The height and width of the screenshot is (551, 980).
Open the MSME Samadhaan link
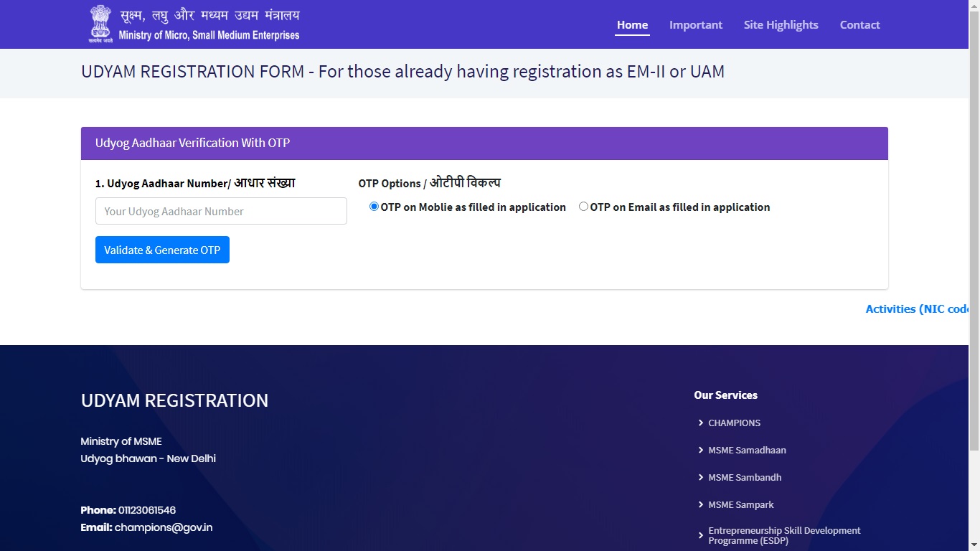(747, 450)
